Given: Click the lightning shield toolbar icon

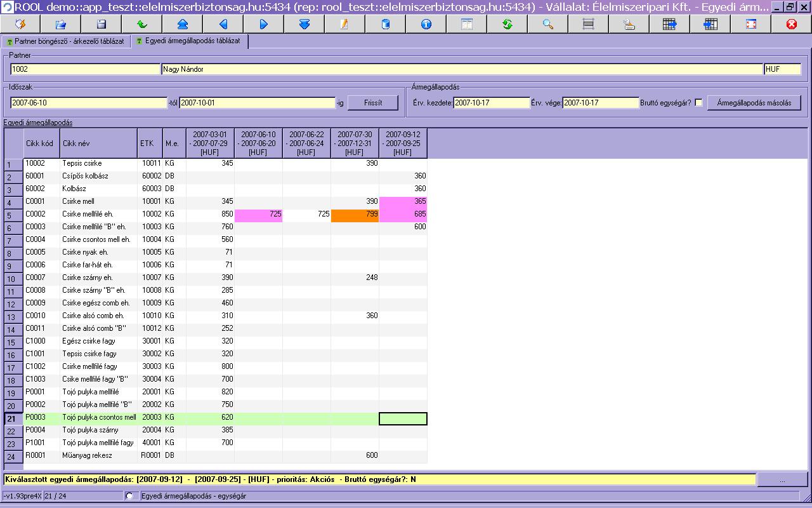Looking at the screenshot, I should click(20, 24).
